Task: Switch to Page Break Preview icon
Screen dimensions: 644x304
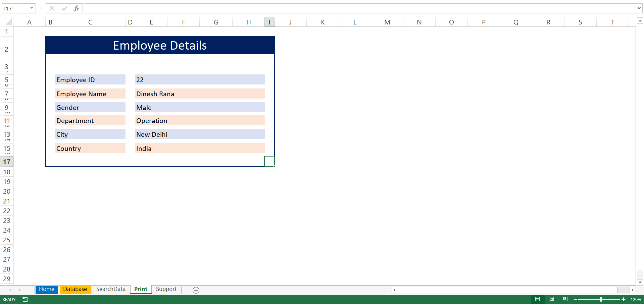Action: (x=565, y=299)
